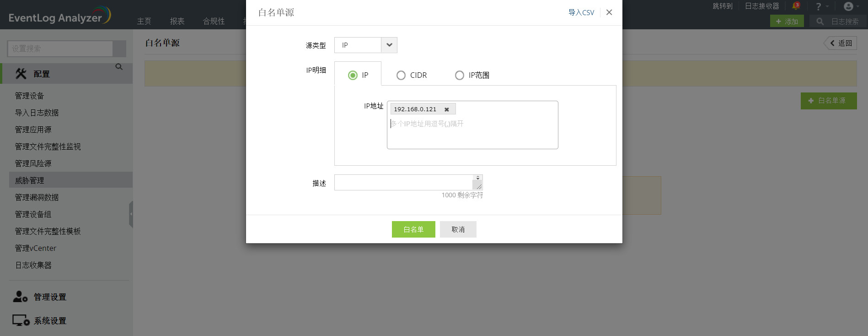Open the 报表 tab
Screen dimensions: 868x336
tap(177, 21)
